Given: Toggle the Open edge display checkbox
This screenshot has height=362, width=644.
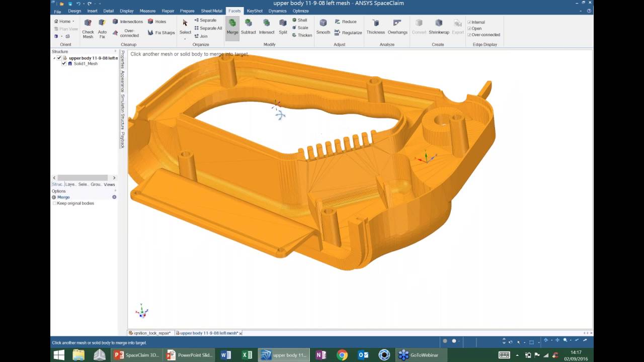Looking at the screenshot, I should click(469, 29).
